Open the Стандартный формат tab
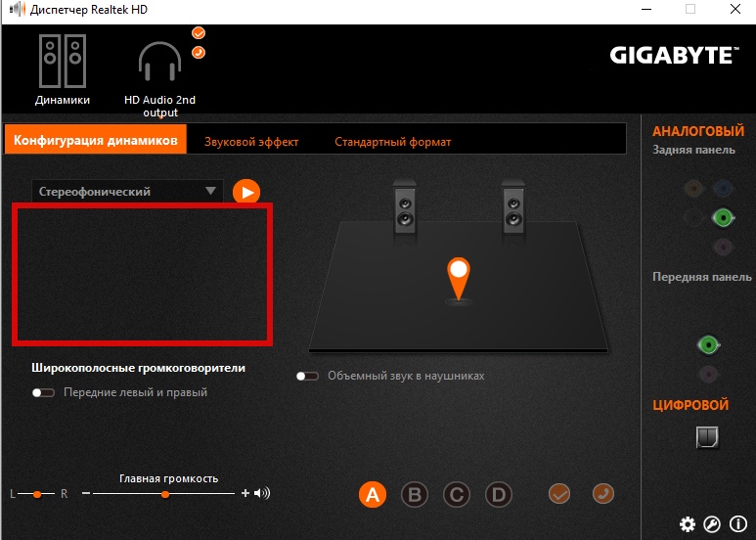This screenshot has height=540, width=756. click(x=393, y=142)
